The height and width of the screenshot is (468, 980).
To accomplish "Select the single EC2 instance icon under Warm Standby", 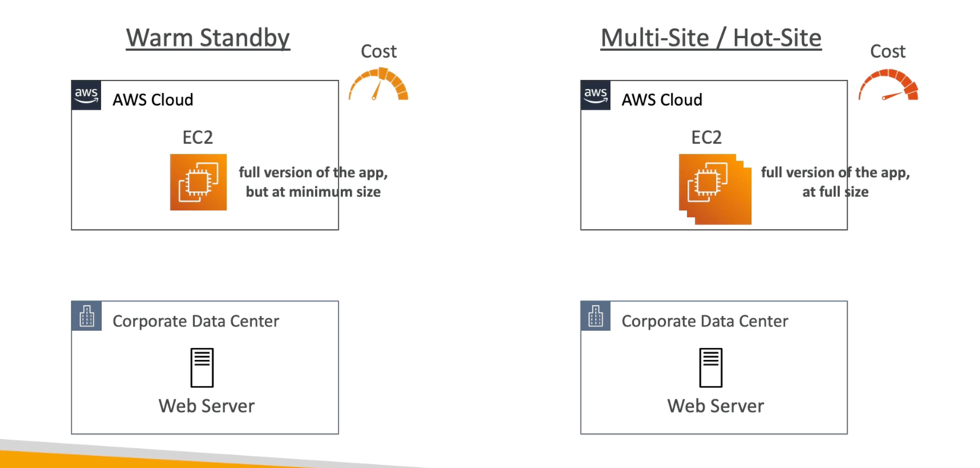I will point(198,182).
